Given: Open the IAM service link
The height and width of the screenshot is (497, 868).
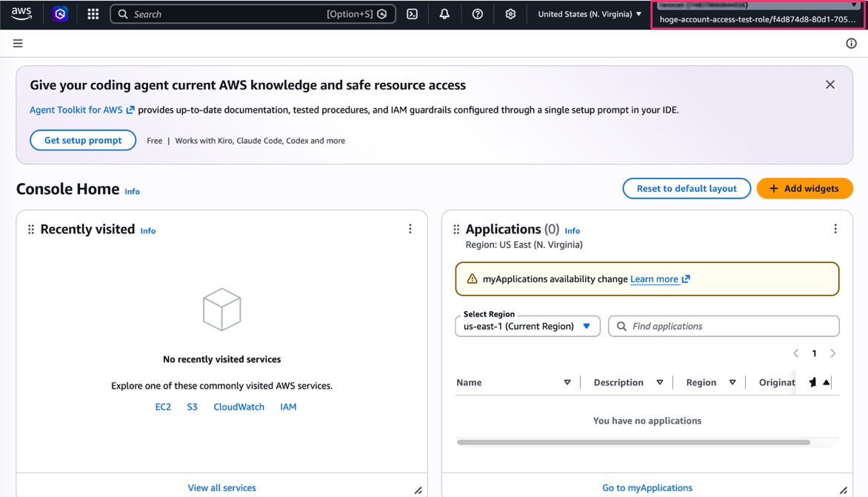Looking at the screenshot, I should (288, 407).
